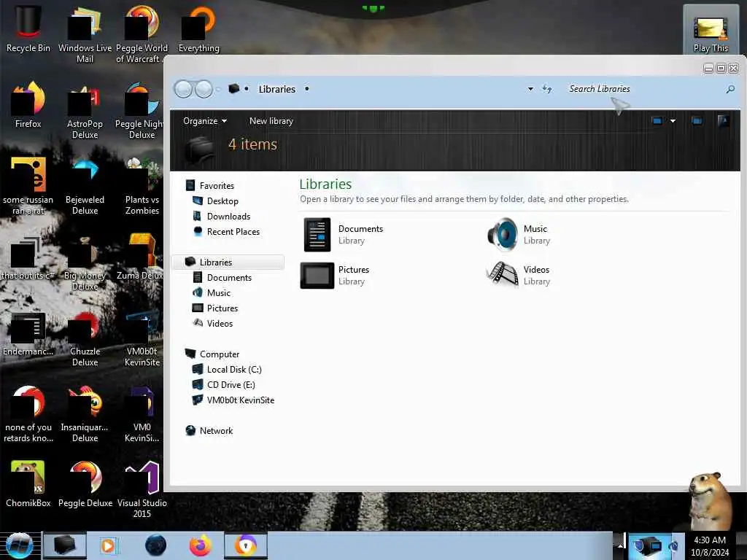Select Chuzzle Deluxe desktop icon
This screenshot has width=747, height=560.
point(85,338)
